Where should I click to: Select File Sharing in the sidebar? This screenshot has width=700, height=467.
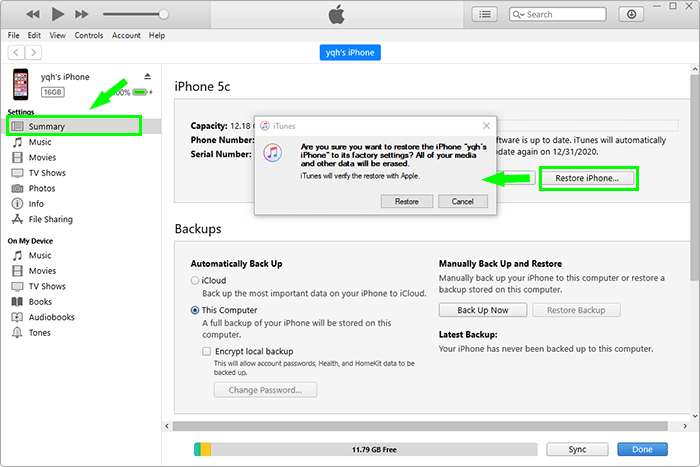pos(50,219)
